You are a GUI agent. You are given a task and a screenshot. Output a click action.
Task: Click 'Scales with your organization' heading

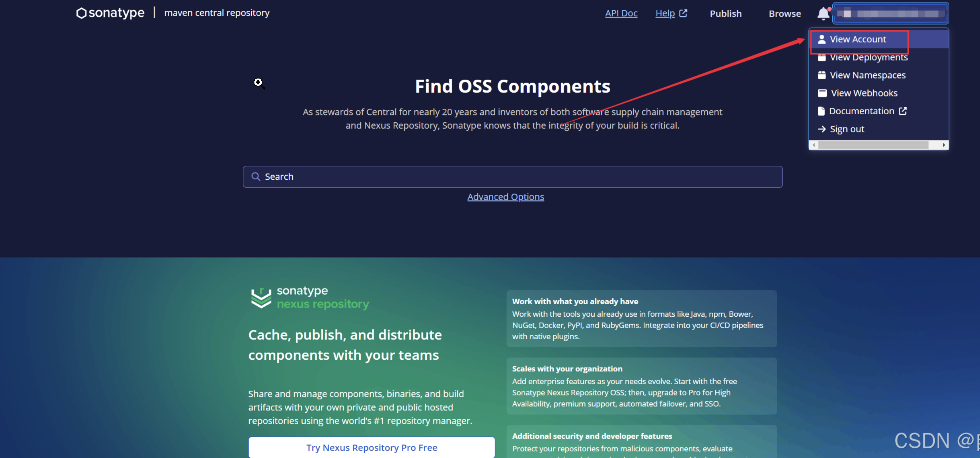pos(567,369)
